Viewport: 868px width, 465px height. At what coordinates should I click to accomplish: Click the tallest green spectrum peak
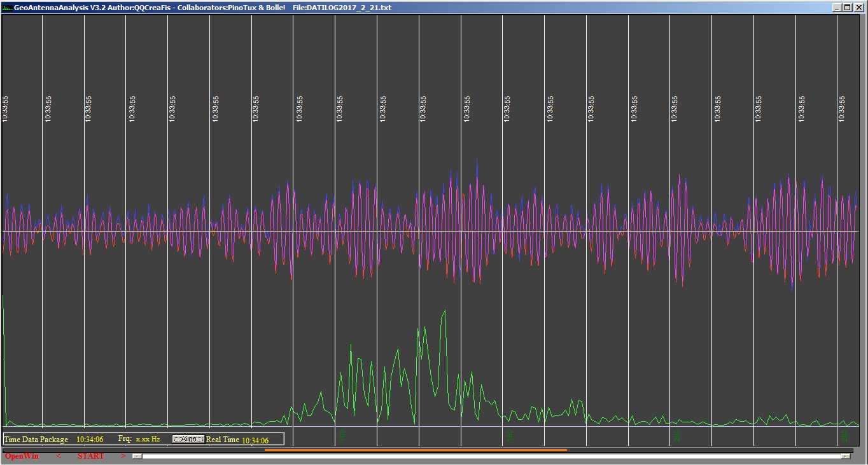tap(444, 311)
